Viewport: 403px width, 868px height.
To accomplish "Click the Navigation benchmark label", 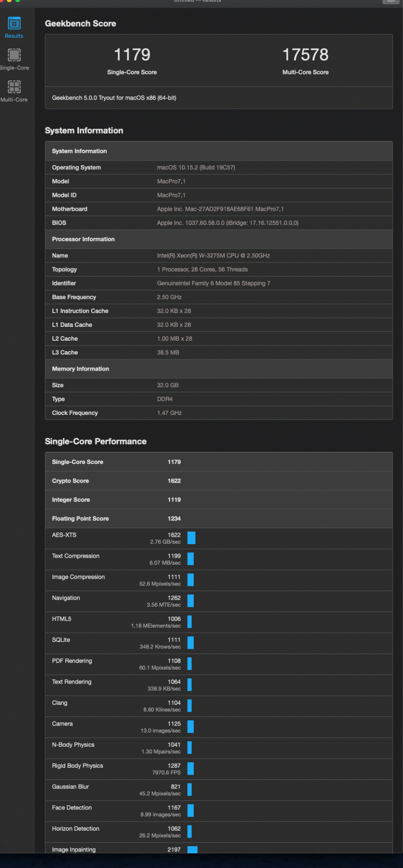I will coord(66,598).
